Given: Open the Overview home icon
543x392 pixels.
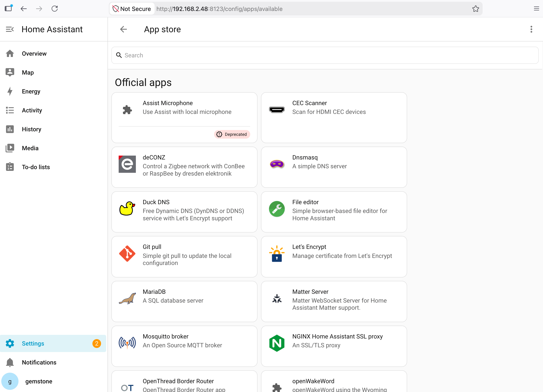Looking at the screenshot, I should 10,53.
